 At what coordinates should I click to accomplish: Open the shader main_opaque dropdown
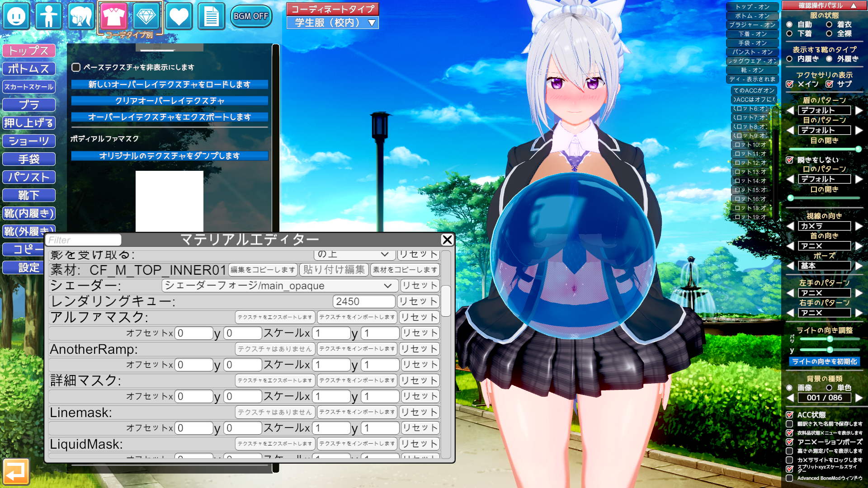click(279, 286)
